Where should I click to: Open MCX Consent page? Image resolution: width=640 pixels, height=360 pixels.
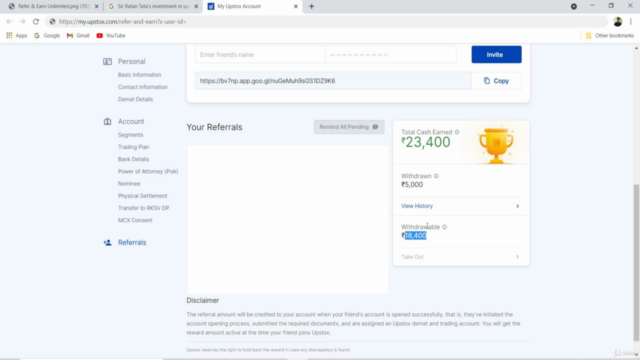click(135, 220)
